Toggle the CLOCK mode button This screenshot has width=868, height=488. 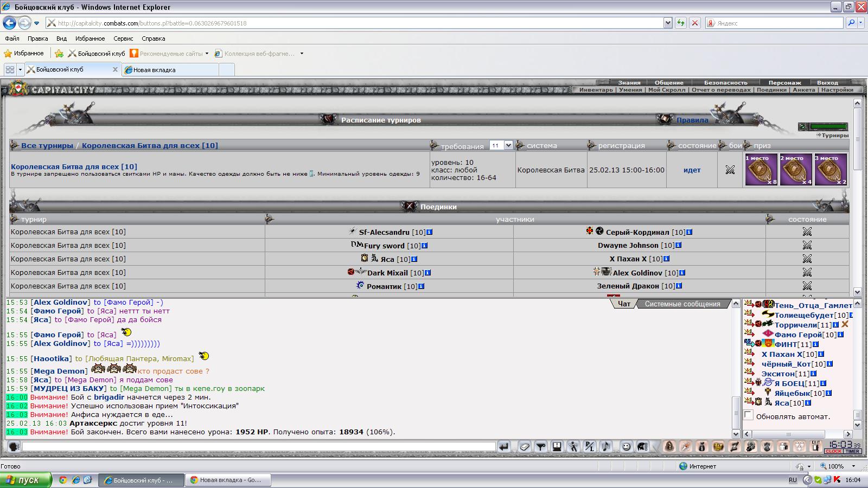833,451
